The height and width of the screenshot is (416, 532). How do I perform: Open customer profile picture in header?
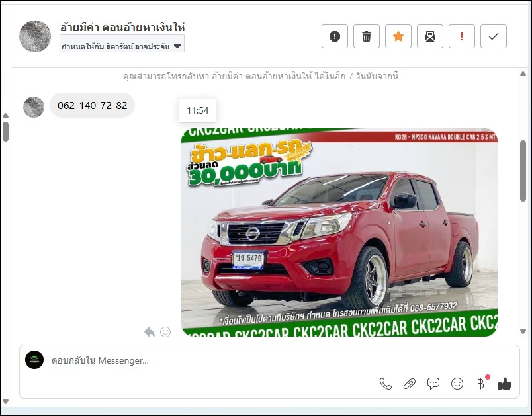[x=35, y=36]
